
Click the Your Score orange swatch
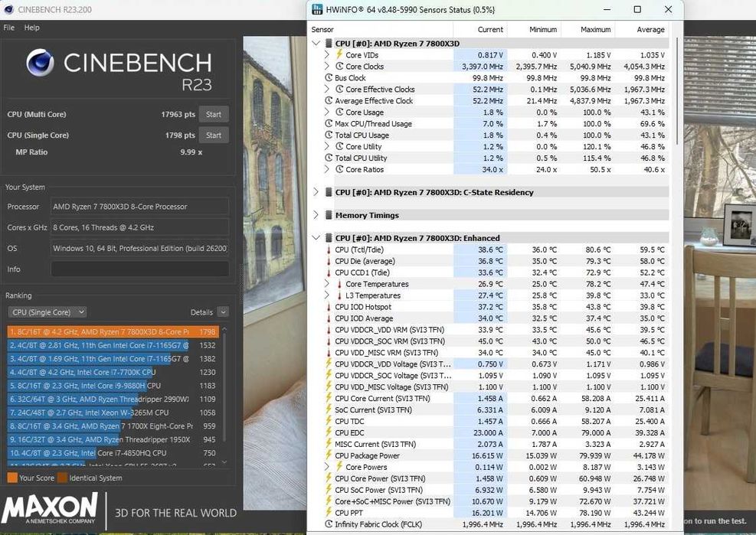[x=12, y=478]
